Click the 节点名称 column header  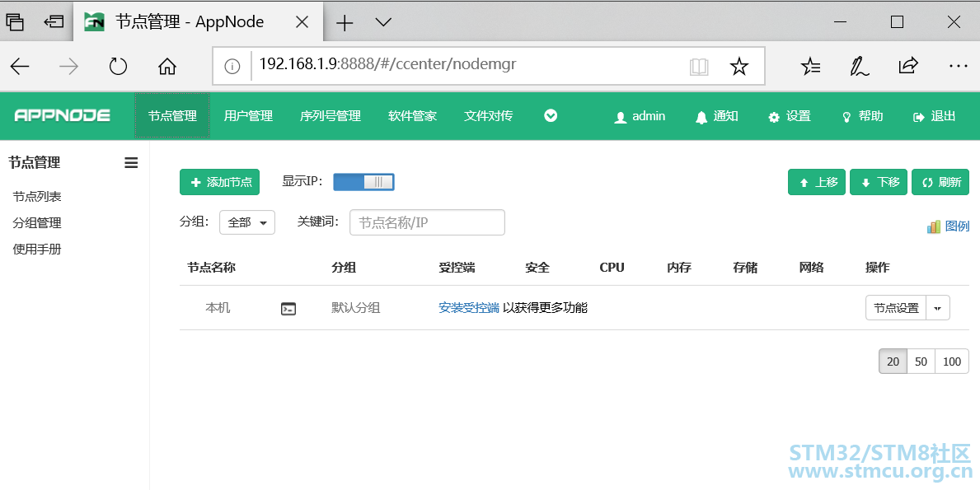click(x=211, y=267)
